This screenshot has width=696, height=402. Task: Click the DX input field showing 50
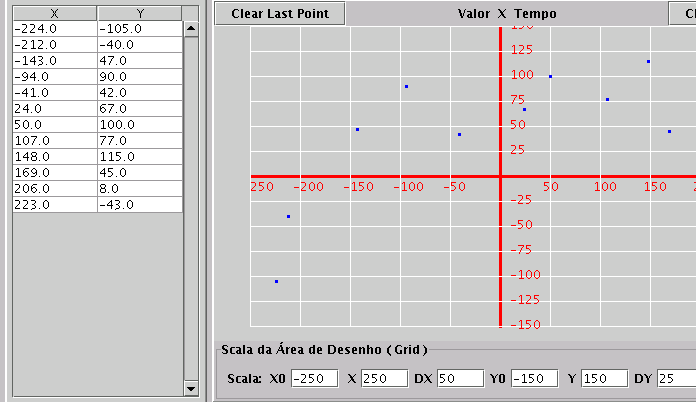click(x=460, y=379)
